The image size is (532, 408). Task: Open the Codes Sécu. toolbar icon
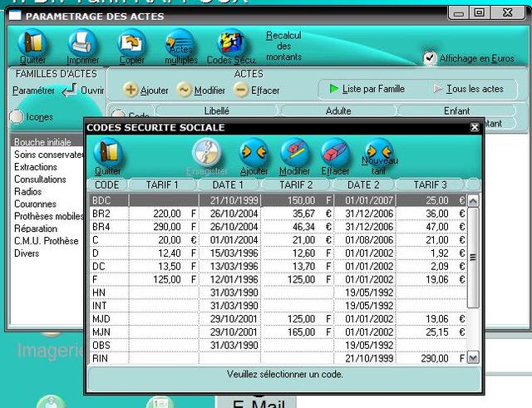(x=231, y=43)
